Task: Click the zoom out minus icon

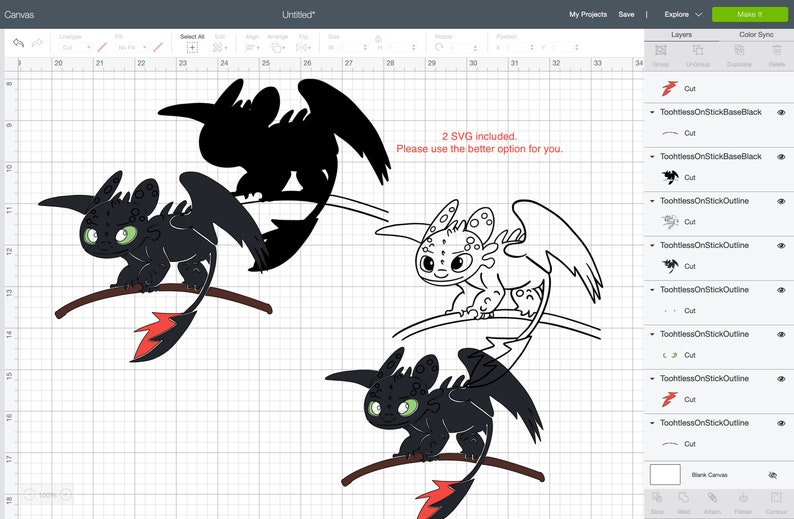Action: point(29,495)
